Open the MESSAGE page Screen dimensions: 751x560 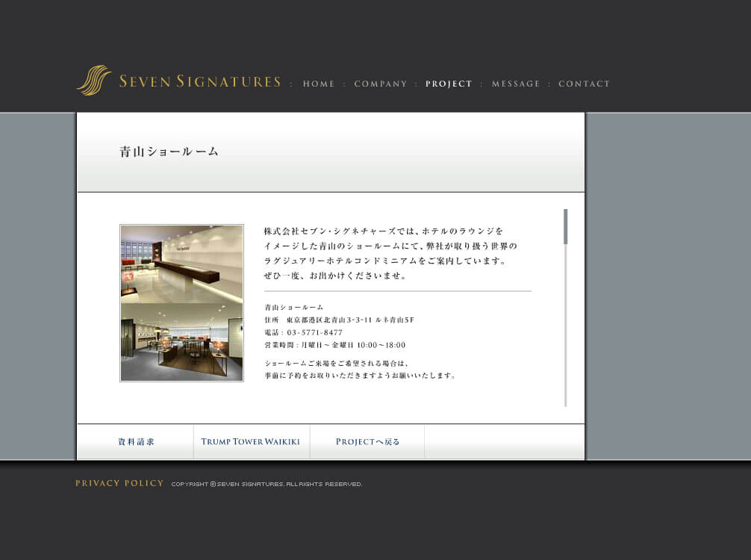click(x=516, y=84)
